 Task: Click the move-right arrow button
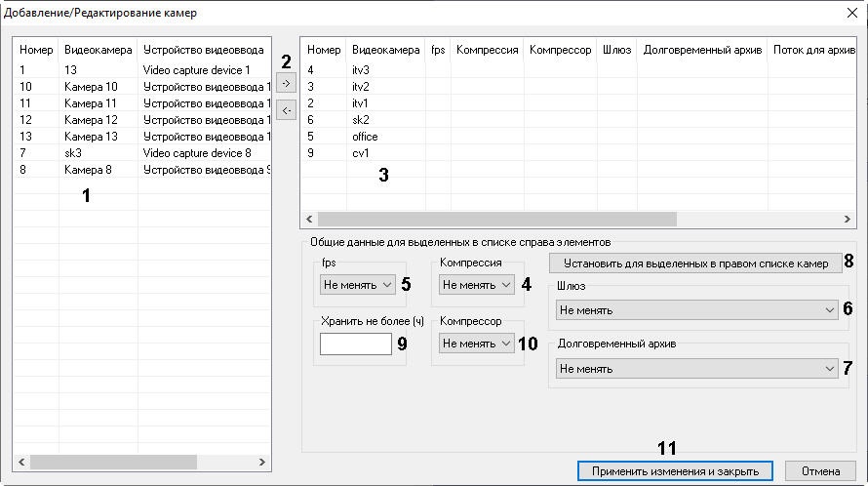pyautogui.click(x=286, y=85)
